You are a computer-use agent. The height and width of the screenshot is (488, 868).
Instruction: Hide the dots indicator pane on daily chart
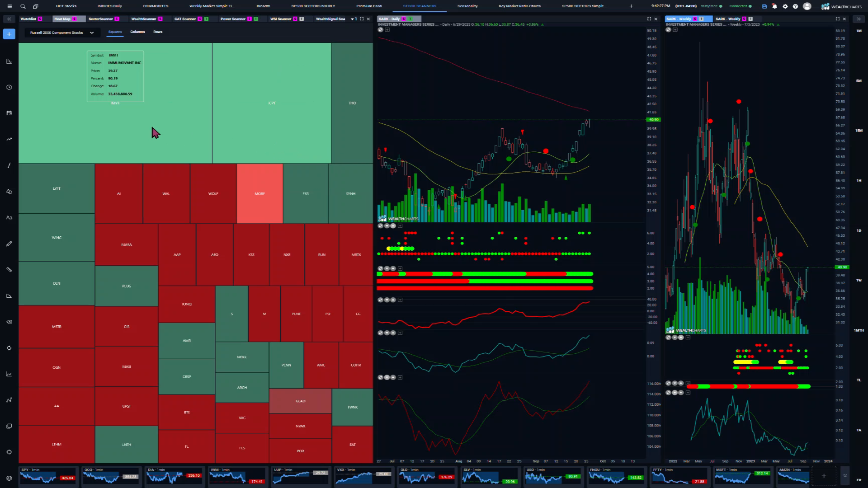click(380, 225)
